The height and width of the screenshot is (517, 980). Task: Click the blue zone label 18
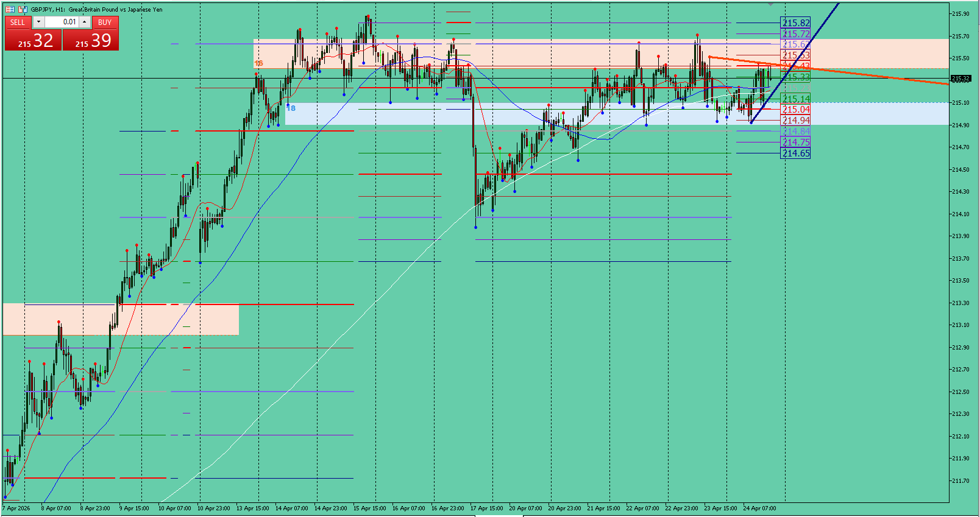coord(291,108)
